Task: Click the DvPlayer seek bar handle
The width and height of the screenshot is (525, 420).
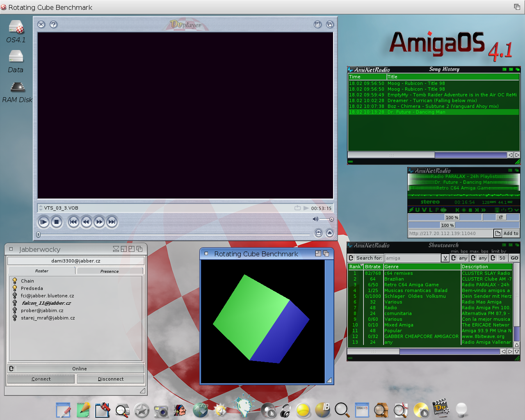Action: (x=38, y=235)
